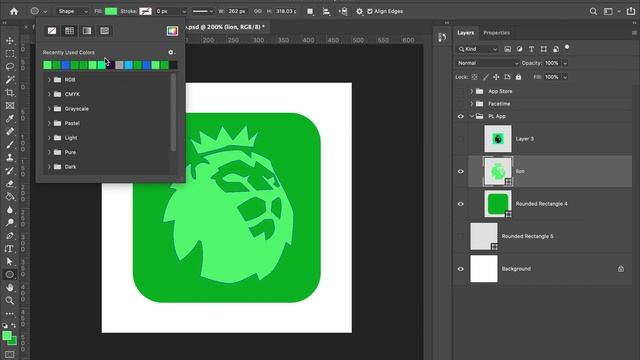Click the Fill color swatch in options bar
This screenshot has height=360, width=640.
[111, 11]
